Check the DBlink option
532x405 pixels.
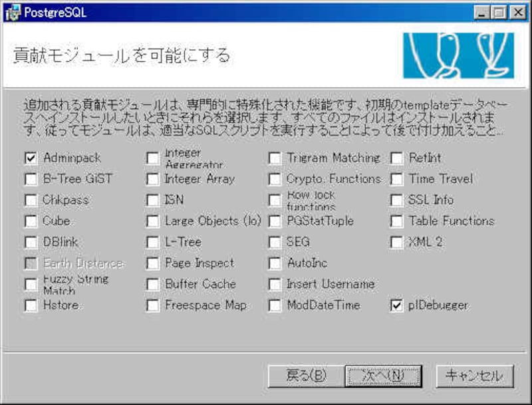coord(31,242)
